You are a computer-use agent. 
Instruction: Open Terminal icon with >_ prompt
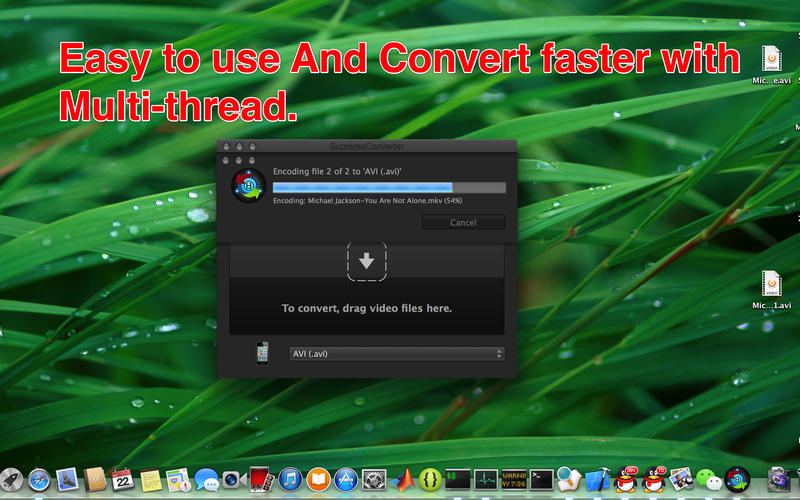(x=541, y=480)
